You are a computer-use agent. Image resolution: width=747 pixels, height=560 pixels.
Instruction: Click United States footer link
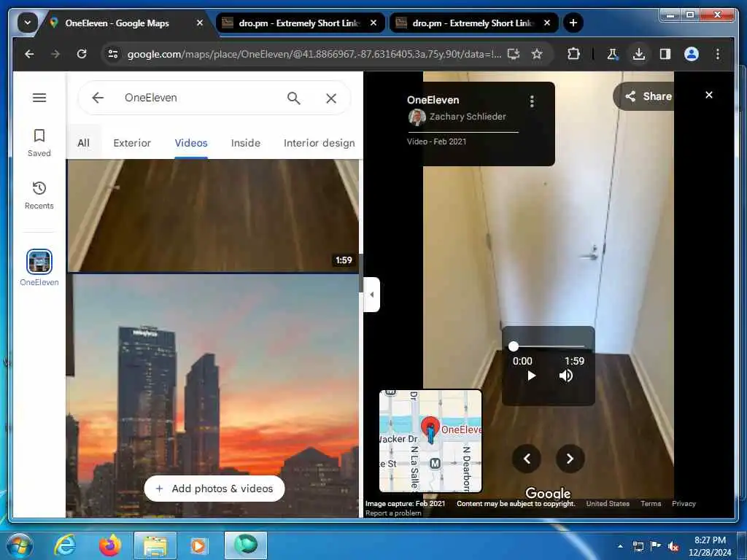(608, 503)
